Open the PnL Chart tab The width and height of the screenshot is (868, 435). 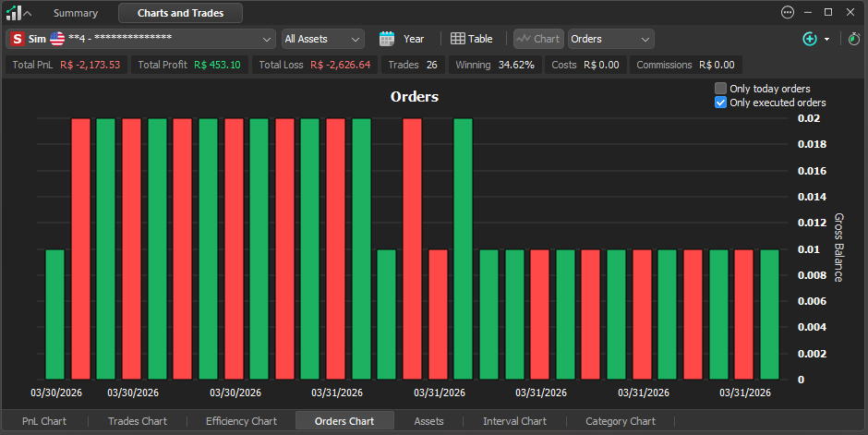click(44, 421)
